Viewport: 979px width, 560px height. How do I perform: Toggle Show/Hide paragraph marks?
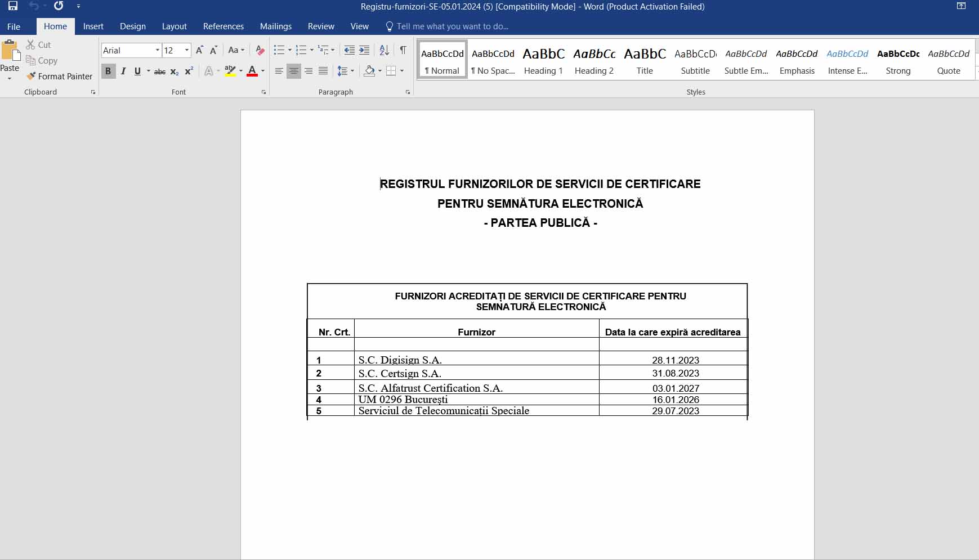(x=403, y=50)
